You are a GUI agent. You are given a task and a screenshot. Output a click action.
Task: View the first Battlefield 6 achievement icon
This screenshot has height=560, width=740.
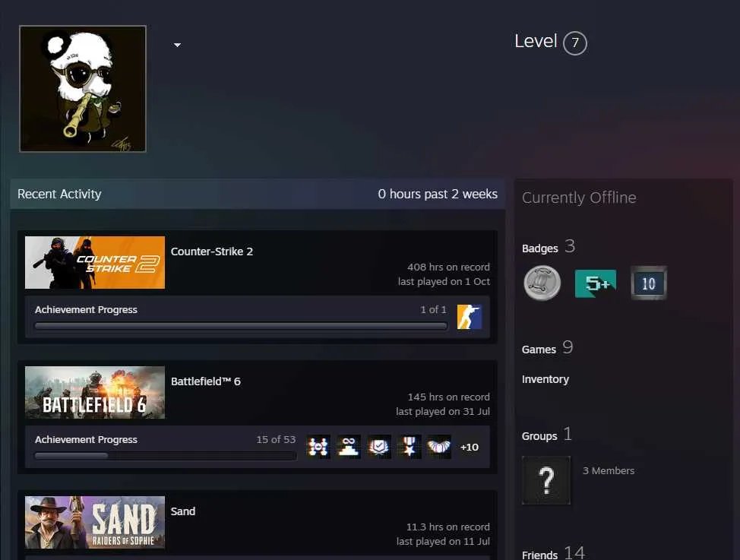(x=318, y=447)
